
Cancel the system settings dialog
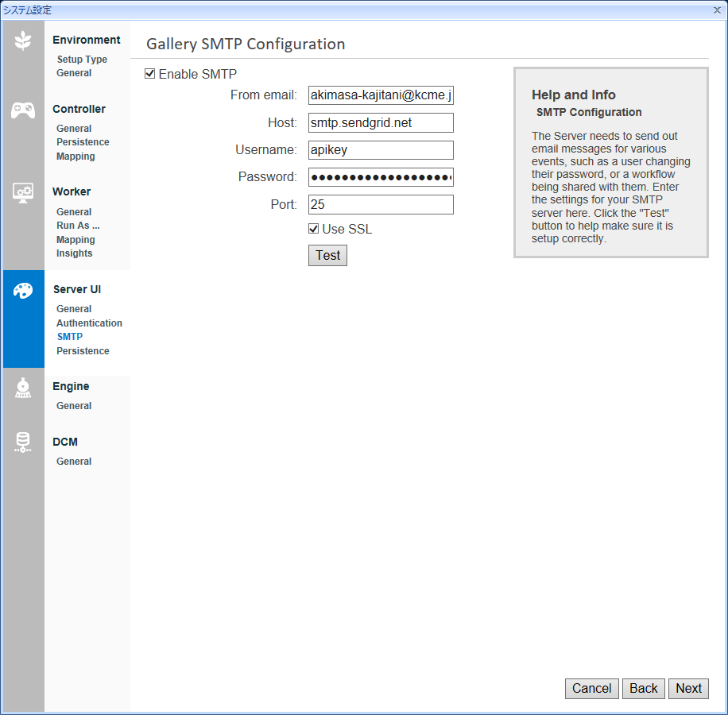coord(591,689)
